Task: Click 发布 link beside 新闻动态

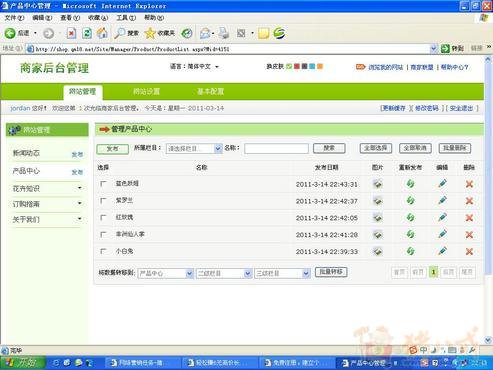Action: pos(77,155)
